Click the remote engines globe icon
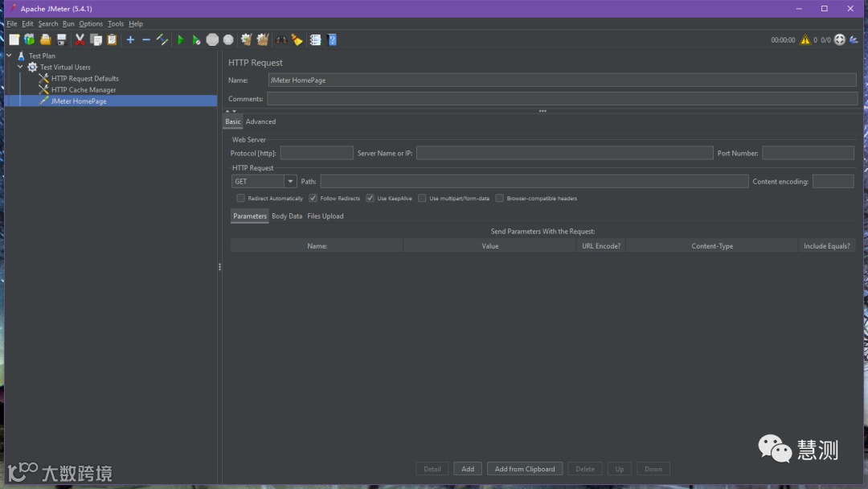Viewport: 868px width, 489px height. 840,40
